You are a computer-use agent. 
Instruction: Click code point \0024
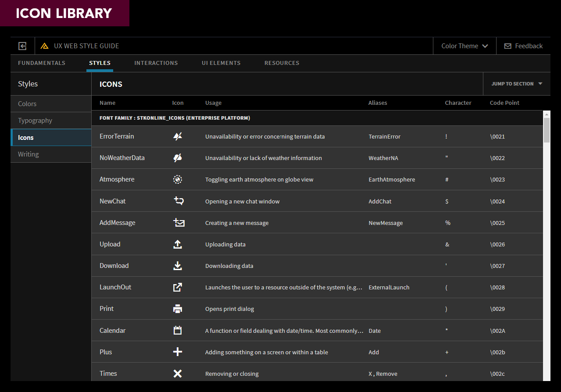click(x=497, y=201)
